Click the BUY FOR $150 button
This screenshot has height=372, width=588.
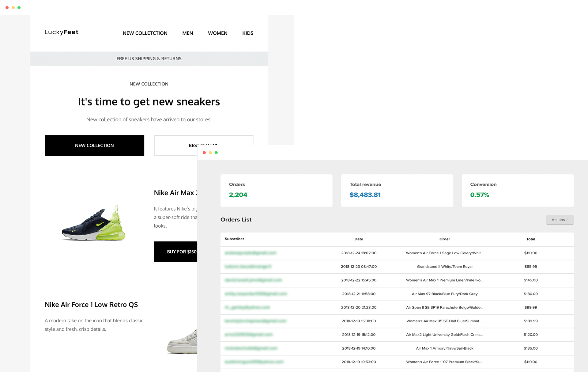click(175, 252)
